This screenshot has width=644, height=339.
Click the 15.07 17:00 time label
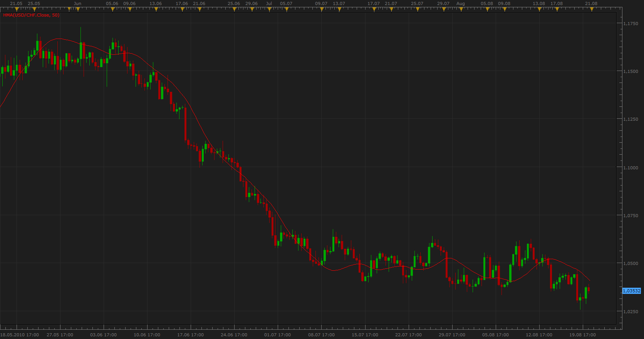coord(365,335)
